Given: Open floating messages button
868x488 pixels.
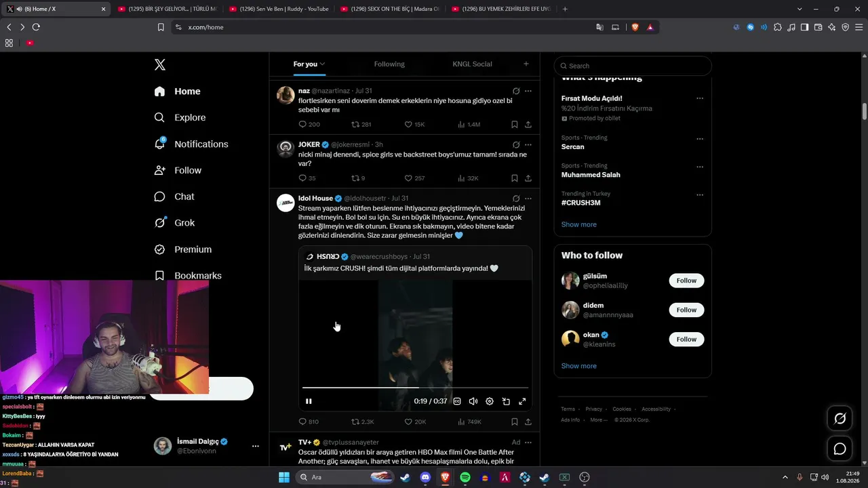Looking at the screenshot, I should [x=840, y=449].
